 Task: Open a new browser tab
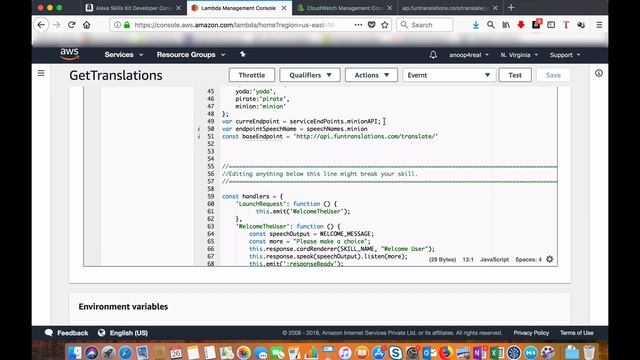pyautogui.click(x=511, y=7)
